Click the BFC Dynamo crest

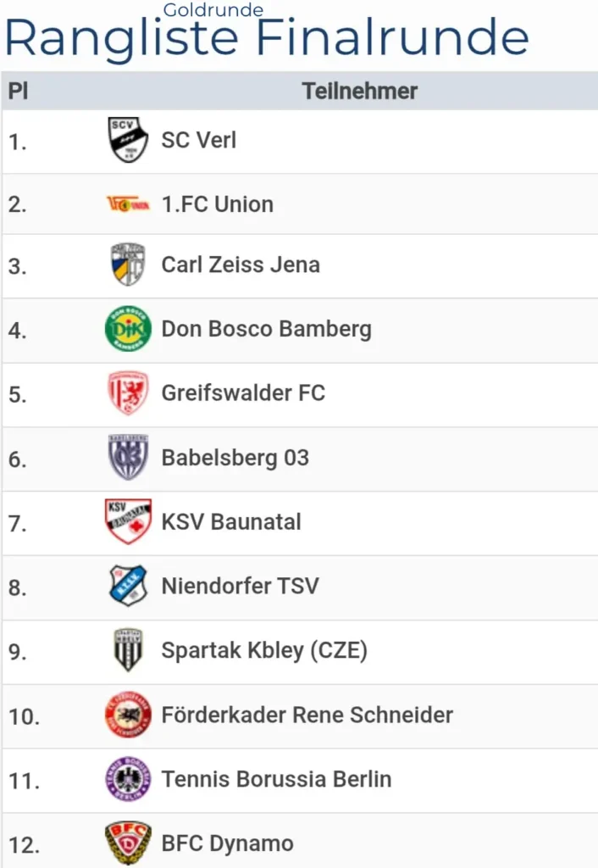pyautogui.click(x=128, y=843)
